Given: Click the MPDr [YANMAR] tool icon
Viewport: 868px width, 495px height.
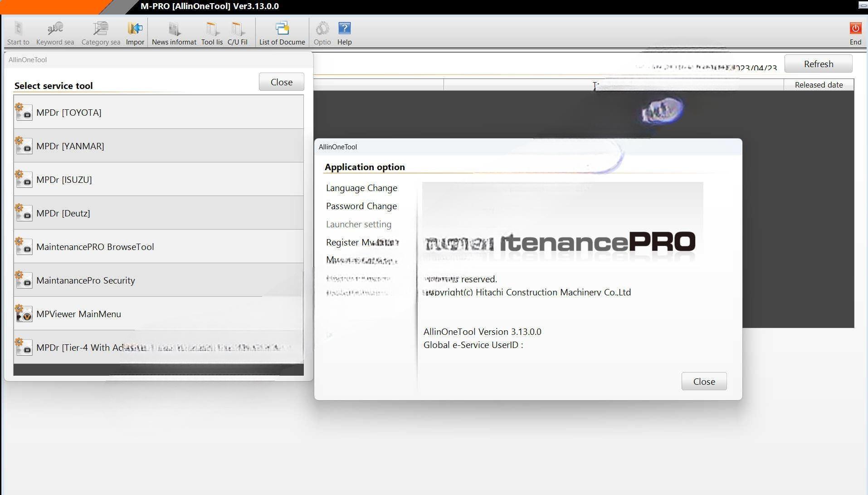Looking at the screenshot, I should pyautogui.click(x=24, y=145).
